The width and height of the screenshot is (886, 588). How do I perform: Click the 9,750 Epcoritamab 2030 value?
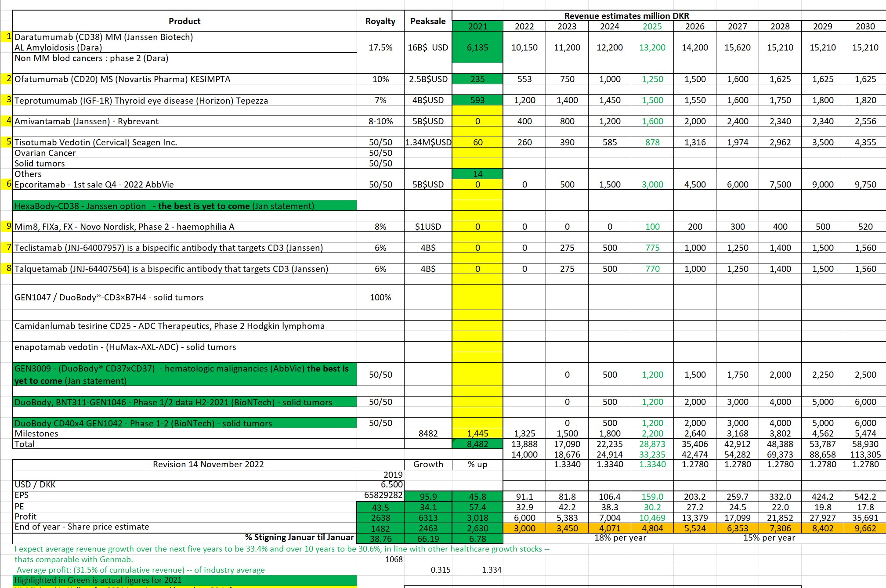[865, 184]
